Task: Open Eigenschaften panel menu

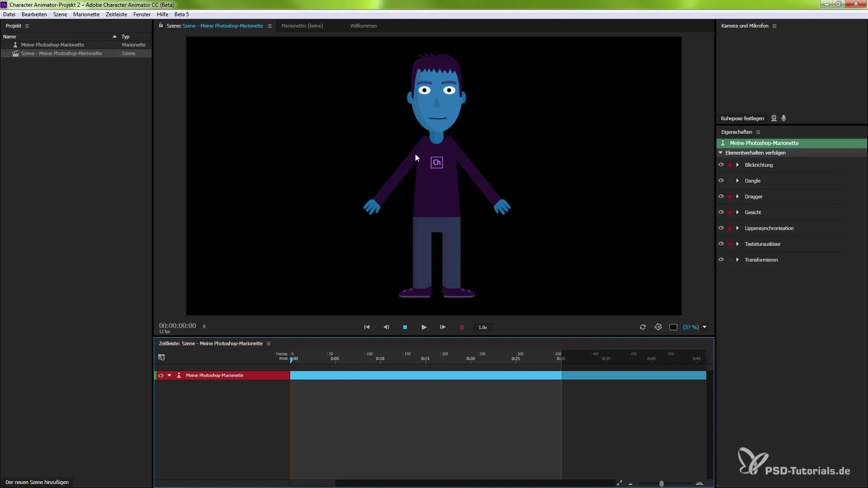Action: [758, 132]
